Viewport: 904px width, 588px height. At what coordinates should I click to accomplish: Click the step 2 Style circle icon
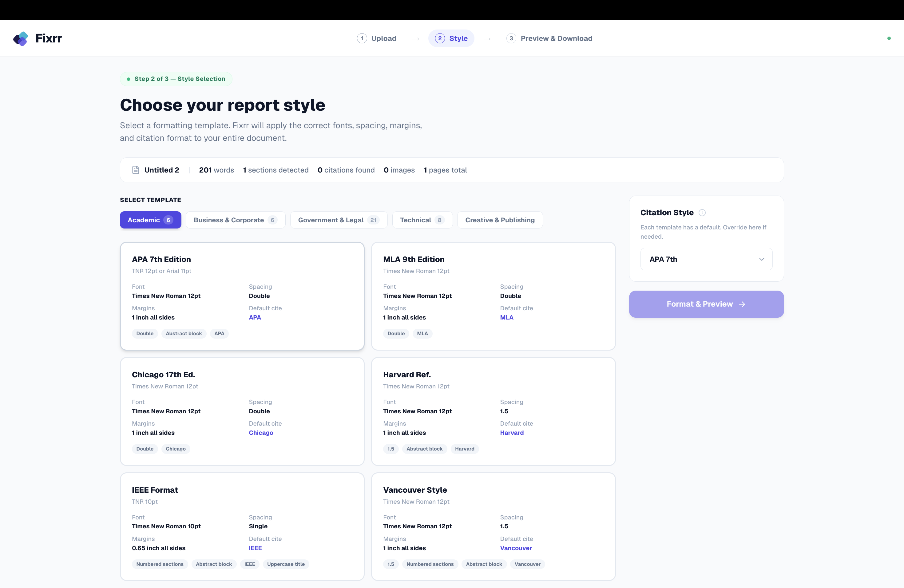click(439, 38)
